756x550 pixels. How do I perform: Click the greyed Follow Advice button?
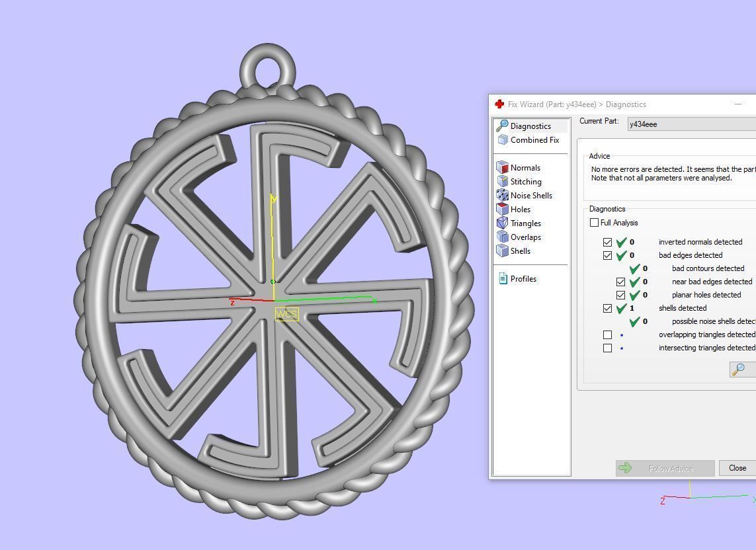[x=665, y=468]
